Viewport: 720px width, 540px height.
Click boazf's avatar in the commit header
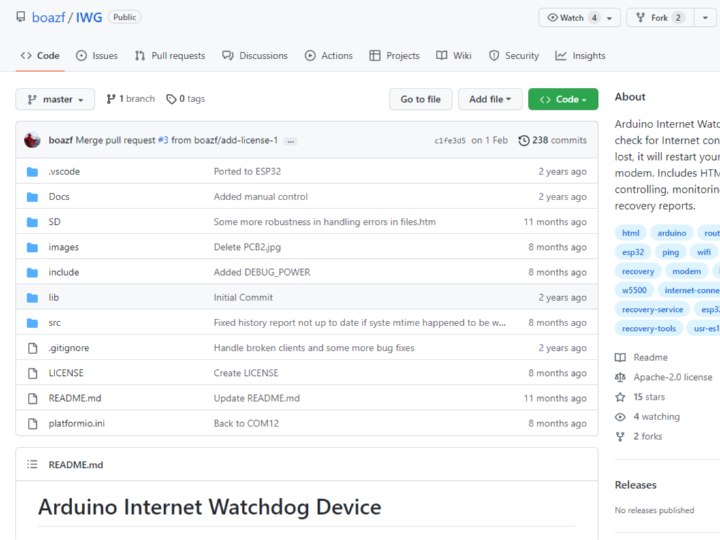coord(32,140)
